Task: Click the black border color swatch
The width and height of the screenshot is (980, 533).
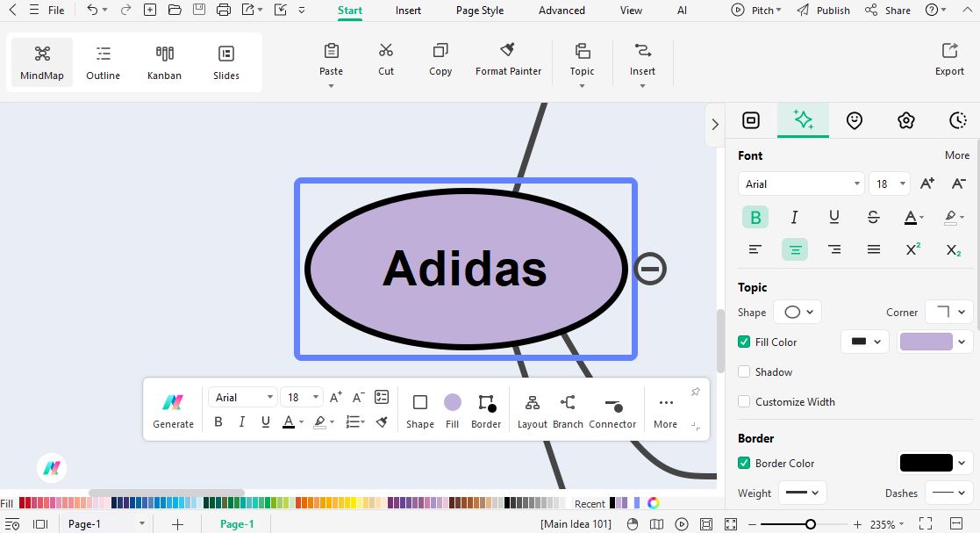Action: (926, 463)
